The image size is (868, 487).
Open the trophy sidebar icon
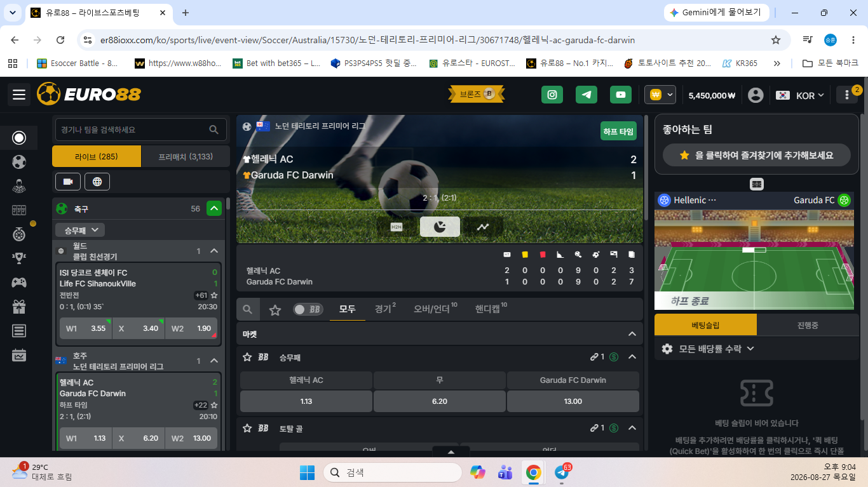[19, 258]
